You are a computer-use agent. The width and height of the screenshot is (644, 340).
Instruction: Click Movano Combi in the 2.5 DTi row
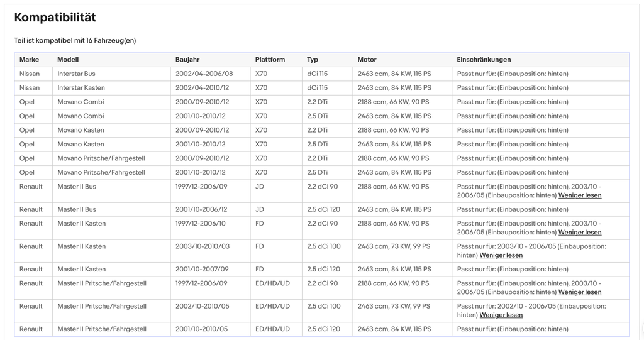coord(81,116)
